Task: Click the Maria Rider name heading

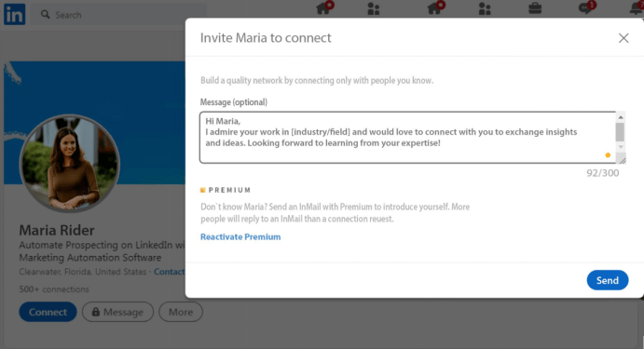Action: point(57,230)
